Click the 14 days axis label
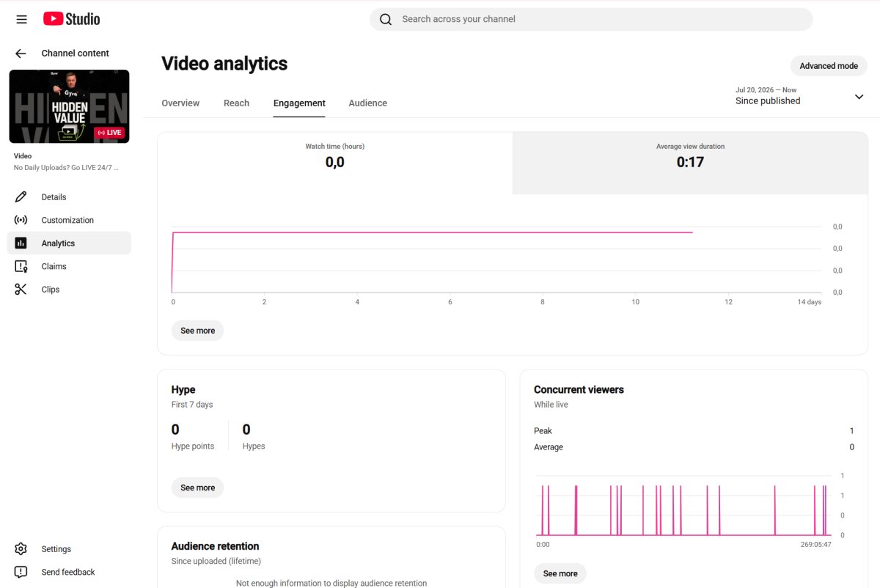The image size is (880, 588). [x=809, y=302]
